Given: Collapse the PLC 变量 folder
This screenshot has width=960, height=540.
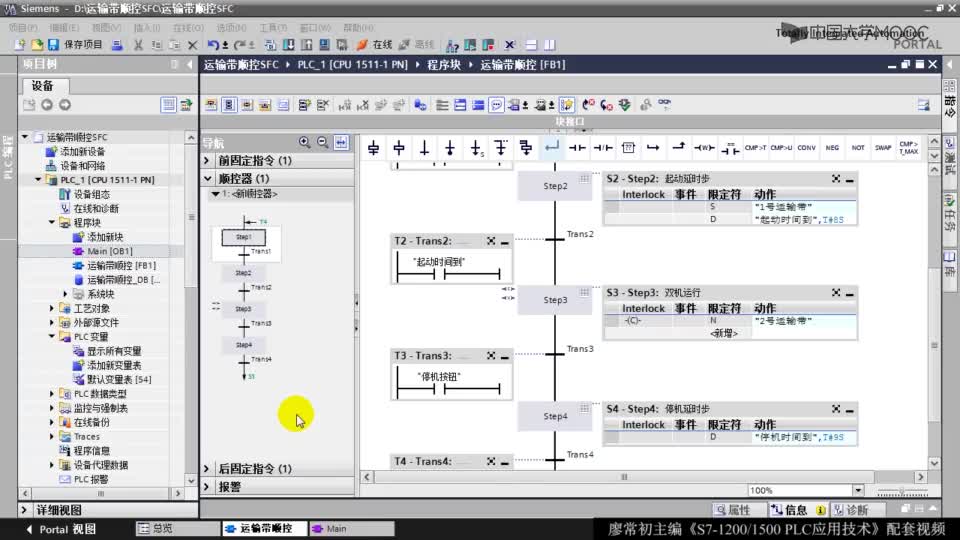Looking at the screenshot, I should click(x=52, y=337).
